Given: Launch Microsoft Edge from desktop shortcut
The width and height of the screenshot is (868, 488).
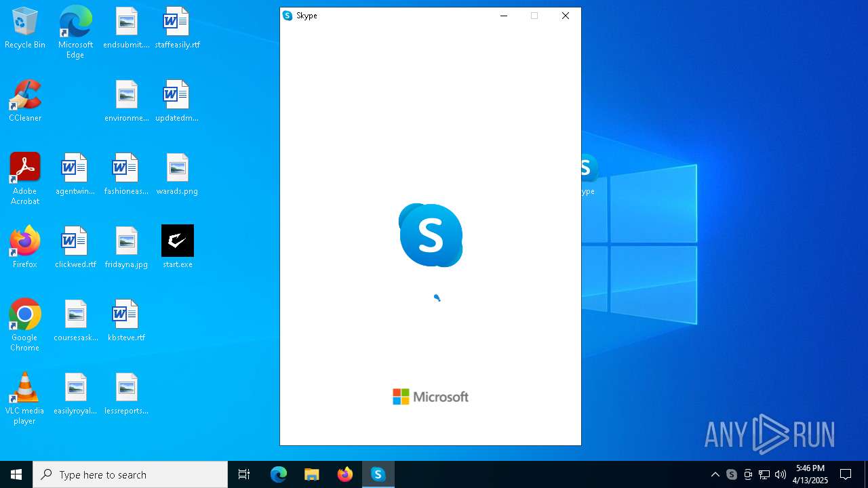Looking at the screenshot, I should [75, 32].
